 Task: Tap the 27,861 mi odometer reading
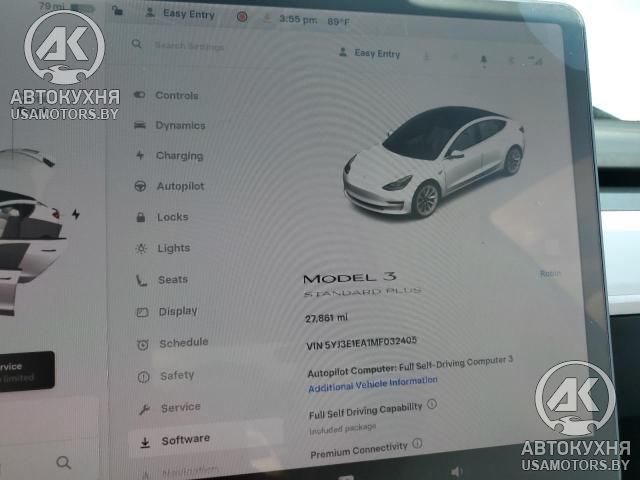pos(326,318)
